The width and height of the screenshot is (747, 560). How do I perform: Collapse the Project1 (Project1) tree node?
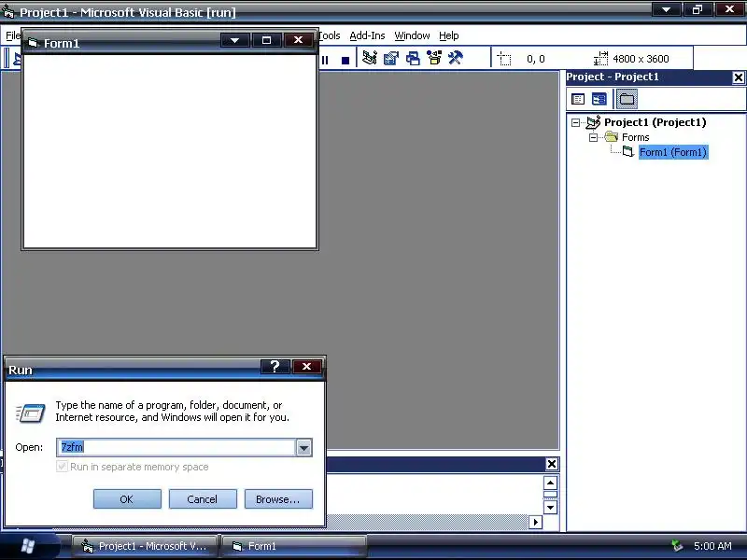point(575,123)
